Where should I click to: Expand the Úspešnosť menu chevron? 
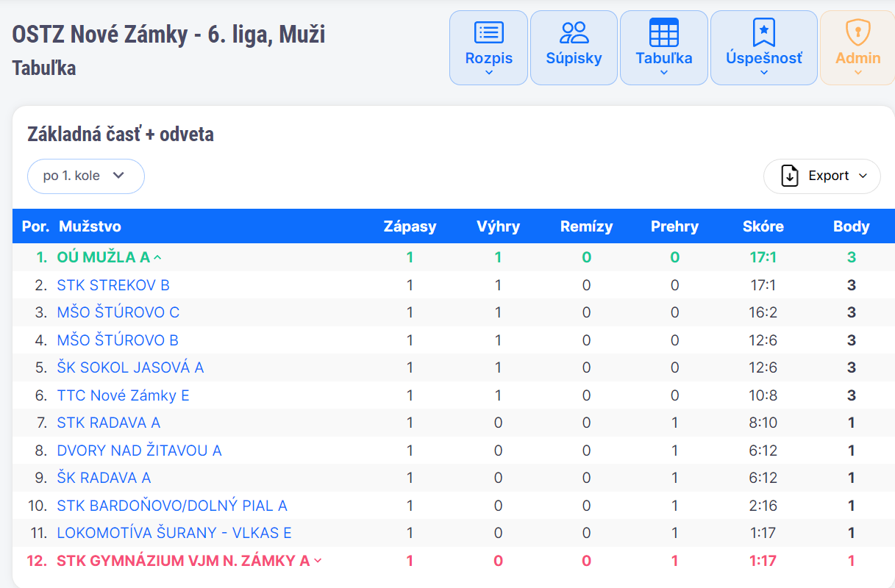(x=764, y=73)
